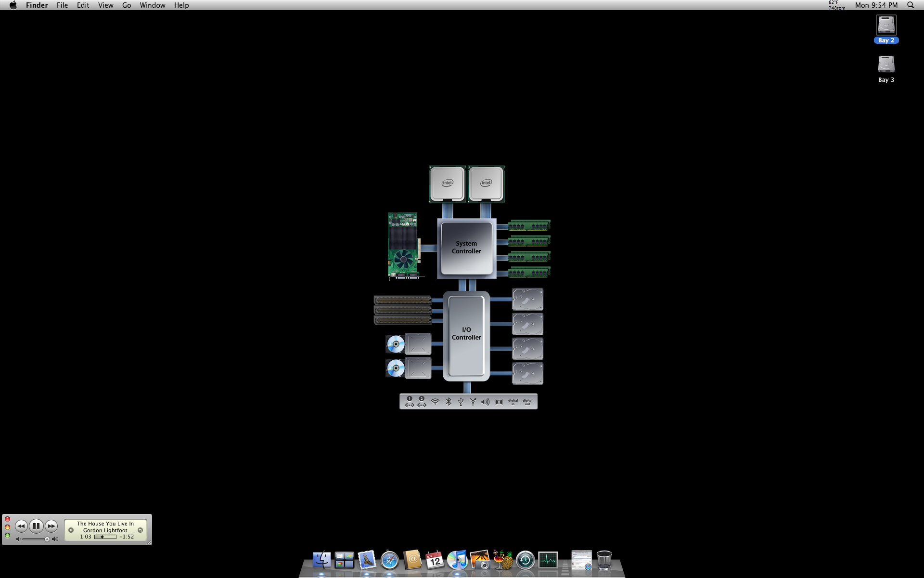Skip to the next track
The image size is (924, 578).
click(x=51, y=526)
